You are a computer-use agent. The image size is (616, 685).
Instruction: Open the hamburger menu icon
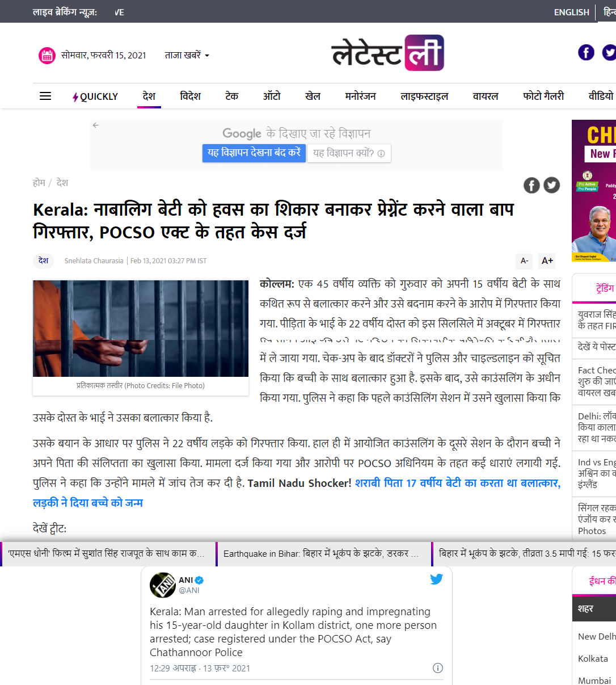pyautogui.click(x=45, y=96)
